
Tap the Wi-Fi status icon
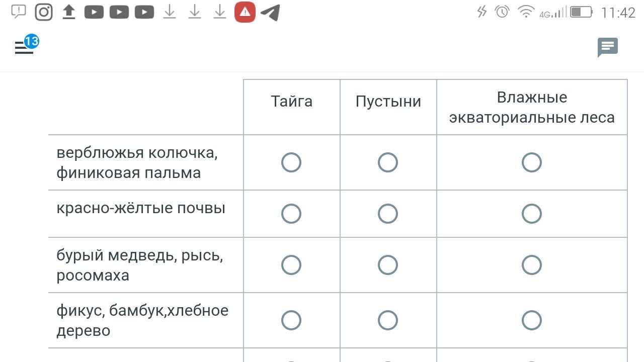[526, 12]
